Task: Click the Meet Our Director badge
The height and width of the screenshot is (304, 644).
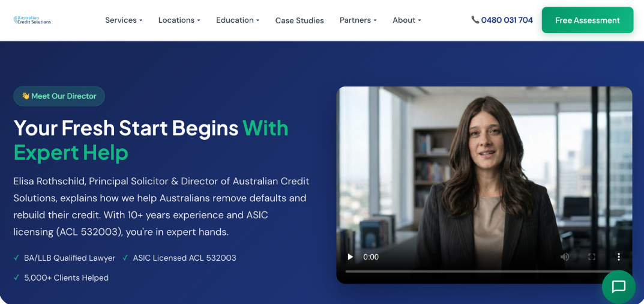Action: (59, 96)
